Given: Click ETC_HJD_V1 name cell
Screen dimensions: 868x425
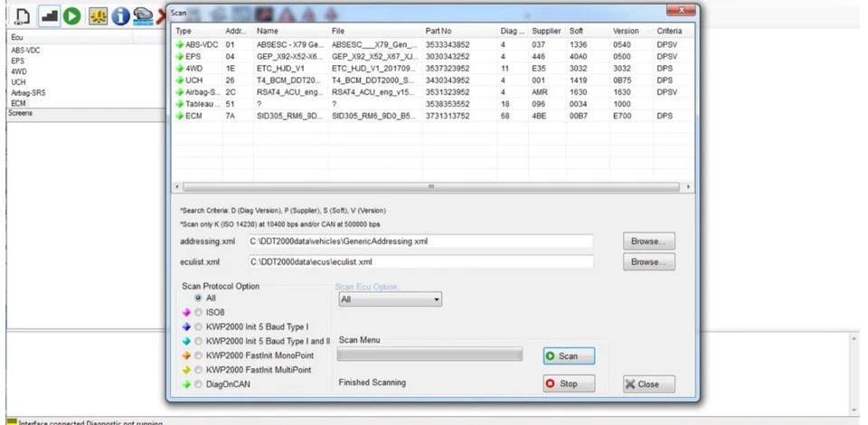Looking at the screenshot, I should coord(280,69).
